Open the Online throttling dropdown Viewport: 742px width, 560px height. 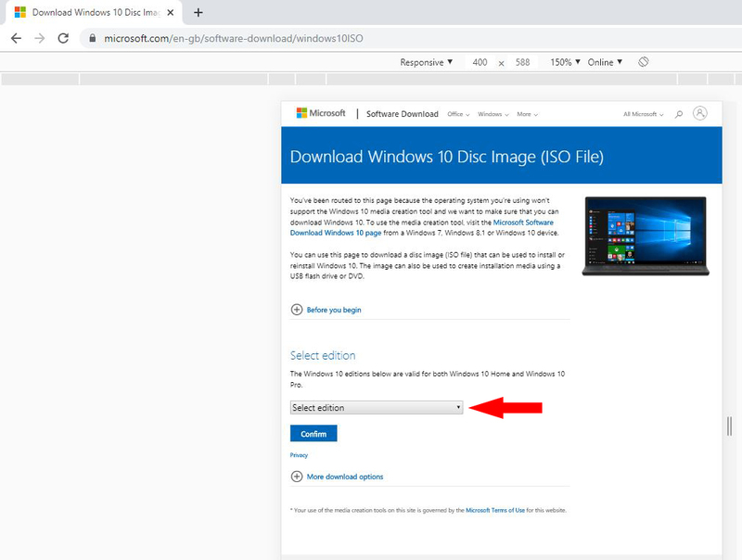[x=605, y=62]
